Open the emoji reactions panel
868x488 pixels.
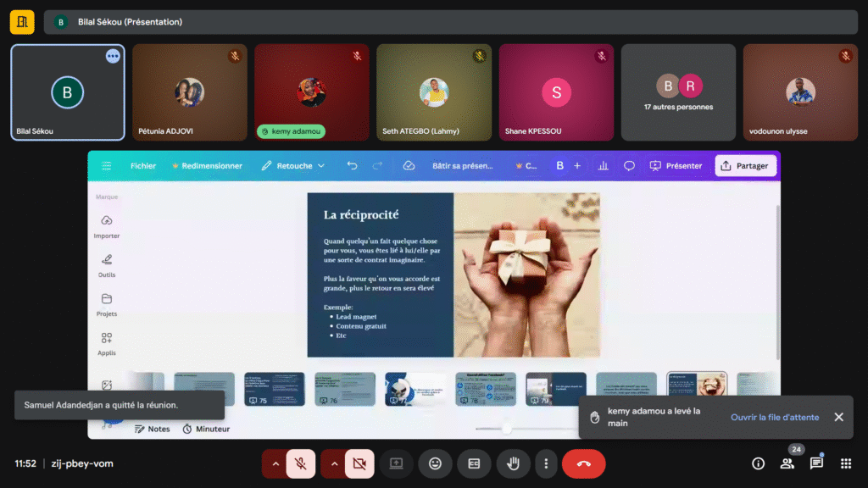pos(435,463)
